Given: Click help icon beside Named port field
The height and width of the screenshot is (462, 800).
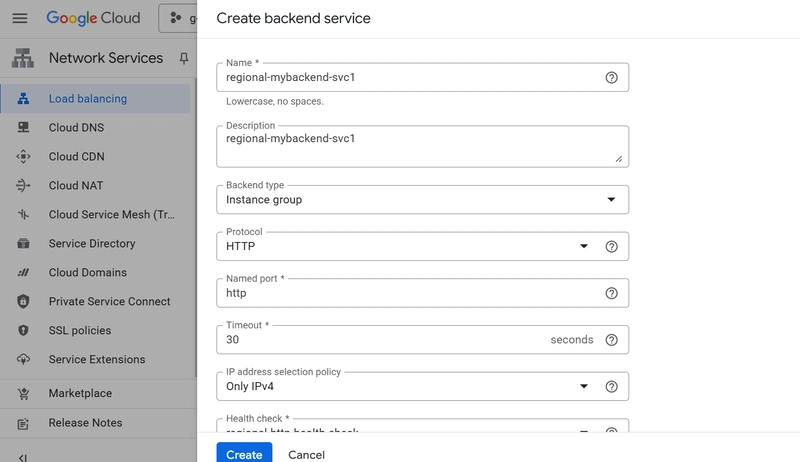Looking at the screenshot, I should pos(611,293).
